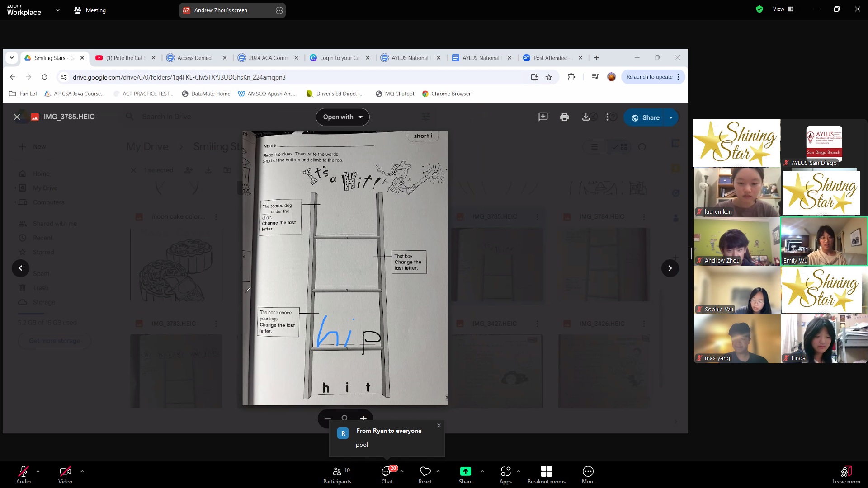
Task: Open Zoom Workplace dropdown arrow
Action: [x=58, y=10]
